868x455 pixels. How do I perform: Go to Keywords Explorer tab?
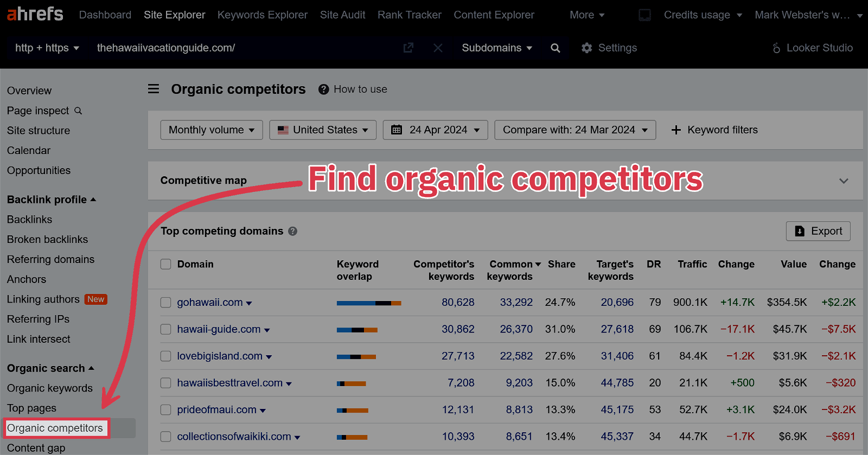click(262, 15)
